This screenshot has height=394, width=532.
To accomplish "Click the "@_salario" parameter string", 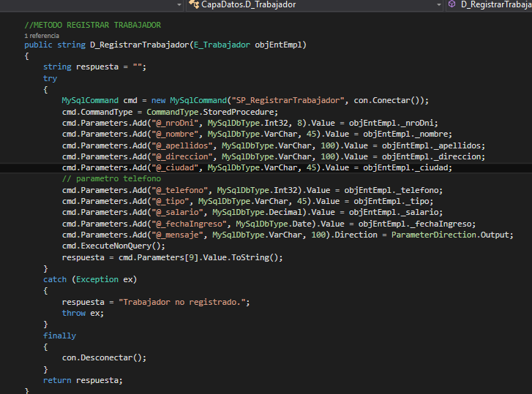I will click(x=177, y=213).
